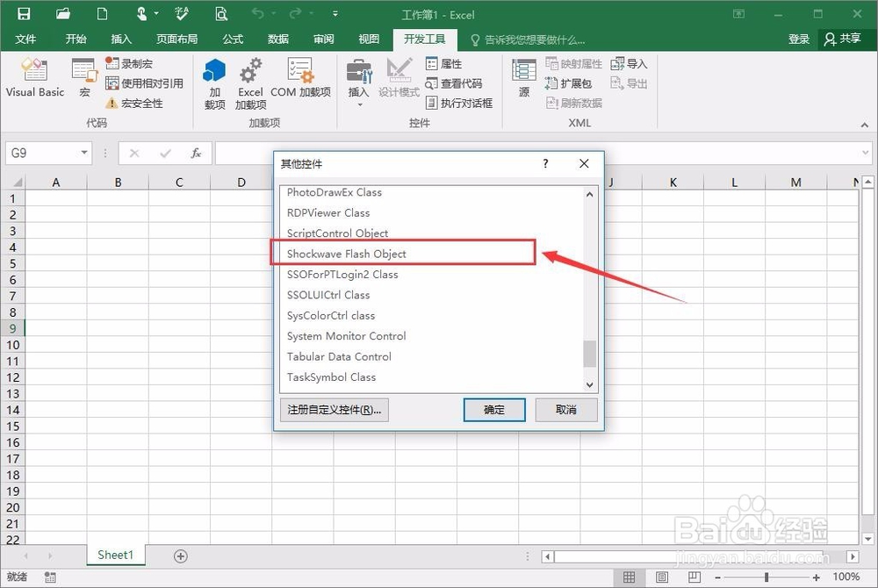The height and width of the screenshot is (588, 878).
Task: Open the 文件 File tab
Action: [25, 39]
